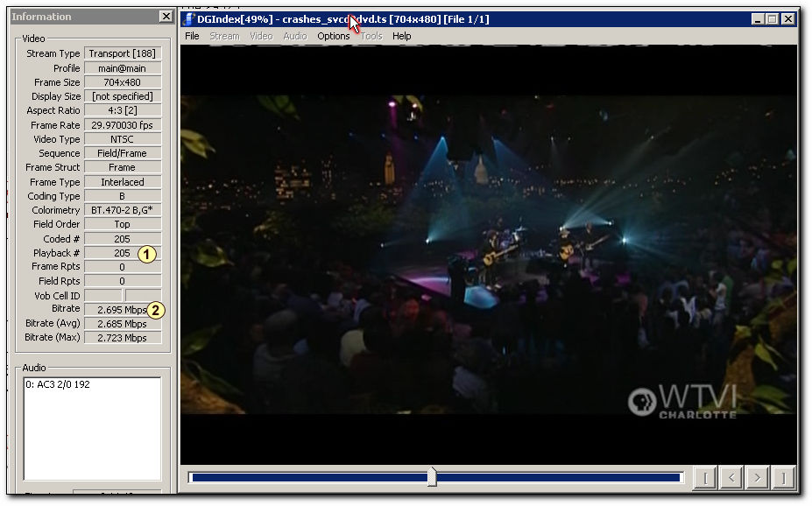Click the Sequence value 'Field/Frame'
The height and width of the screenshot is (506, 812).
point(123,153)
